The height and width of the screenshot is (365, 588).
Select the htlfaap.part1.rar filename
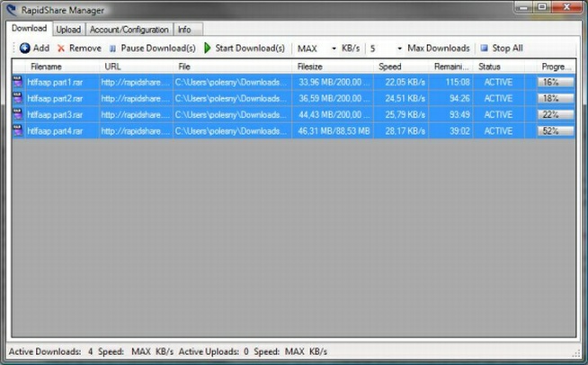[55, 82]
